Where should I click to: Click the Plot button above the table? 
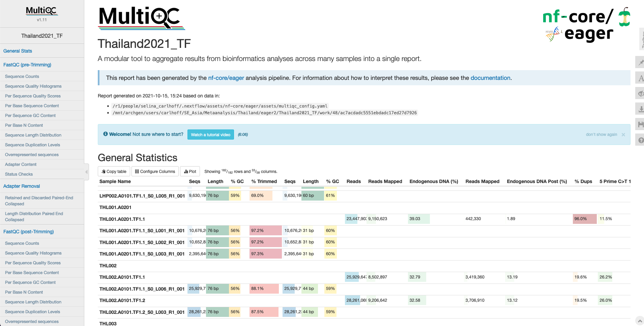coord(190,171)
